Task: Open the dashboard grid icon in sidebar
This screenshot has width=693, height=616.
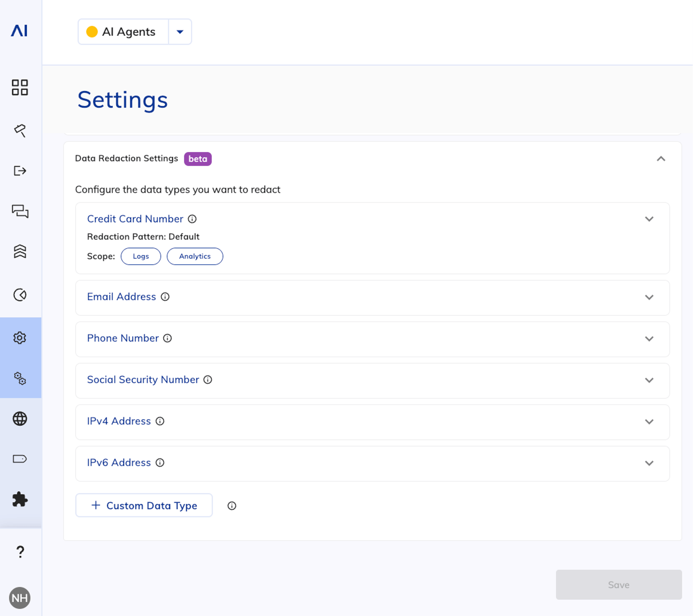Action: 20,87
